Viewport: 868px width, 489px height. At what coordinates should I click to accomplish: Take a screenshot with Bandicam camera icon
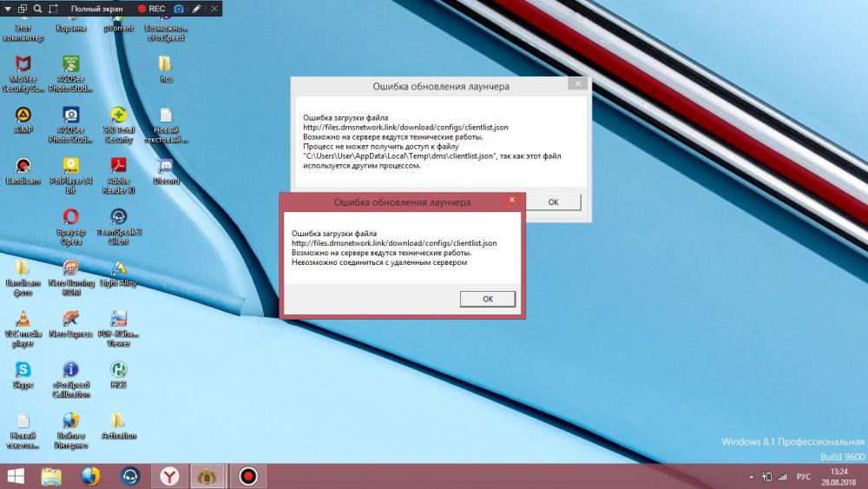click(x=179, y=9)
